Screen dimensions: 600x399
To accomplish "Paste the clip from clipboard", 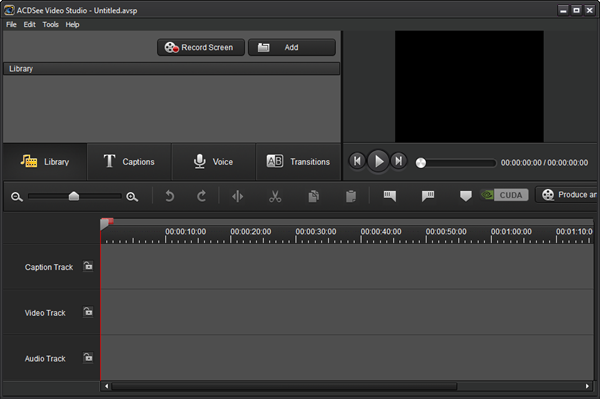I will click(x=351, y=196).
